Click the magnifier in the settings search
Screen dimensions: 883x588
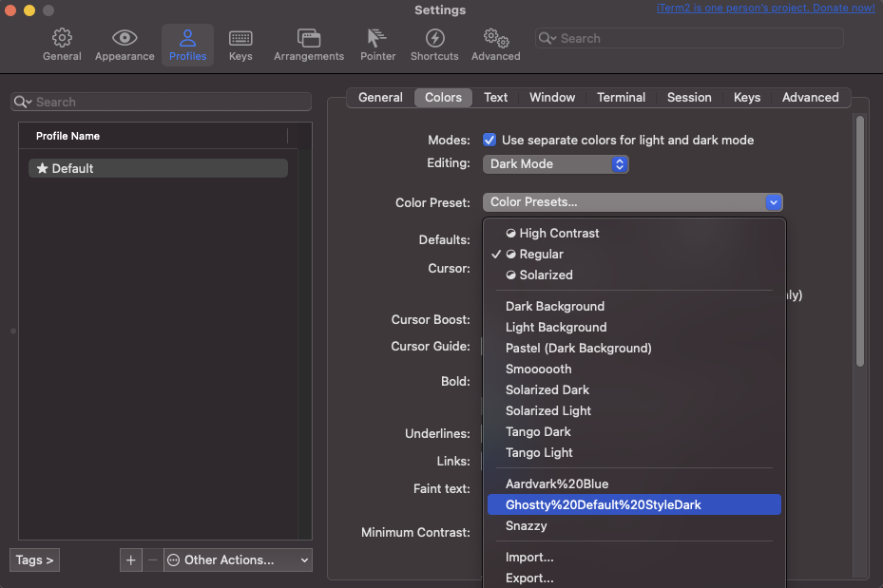coord(547,38)
